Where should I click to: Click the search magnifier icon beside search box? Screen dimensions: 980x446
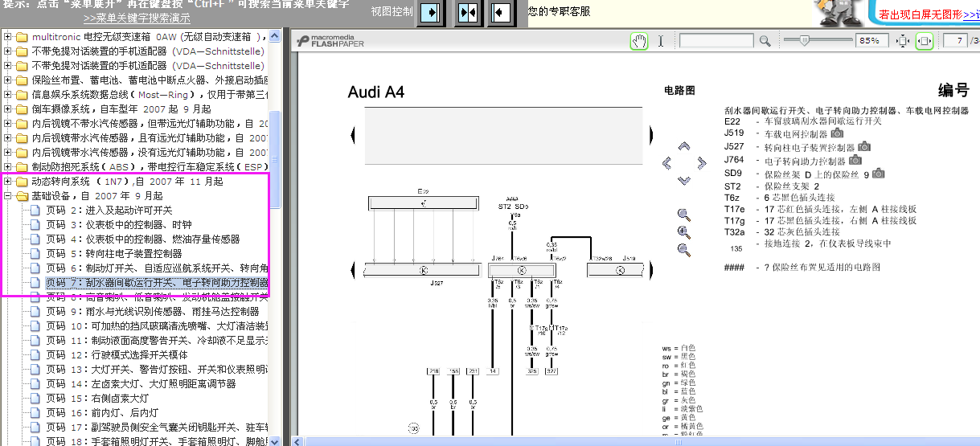click(x=765, y=40)
